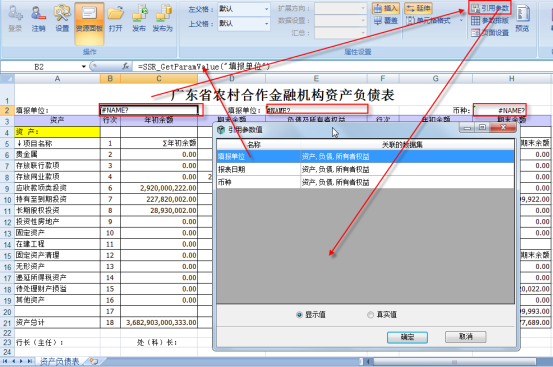Screen dimensions: 553x367
Task: Expand the 左父格 dropdown
Action: click(x=267, y=9)
